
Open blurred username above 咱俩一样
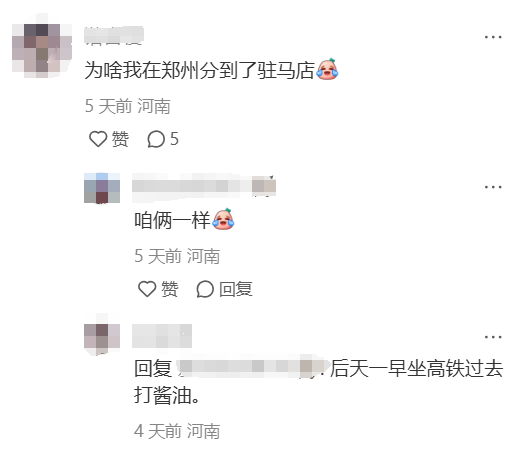pos(204,185)
